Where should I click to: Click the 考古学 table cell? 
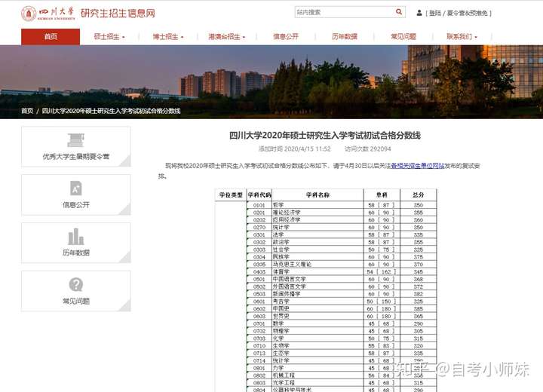click(x=318, y=302)
